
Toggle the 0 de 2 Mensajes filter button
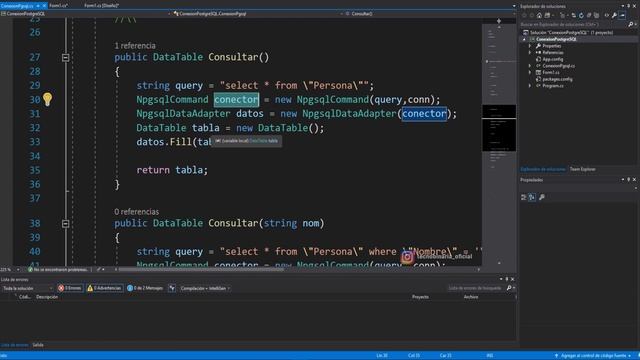click(145, 288)
